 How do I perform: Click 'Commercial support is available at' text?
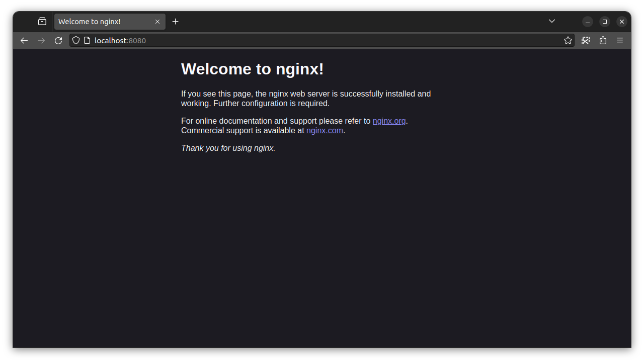243,131
